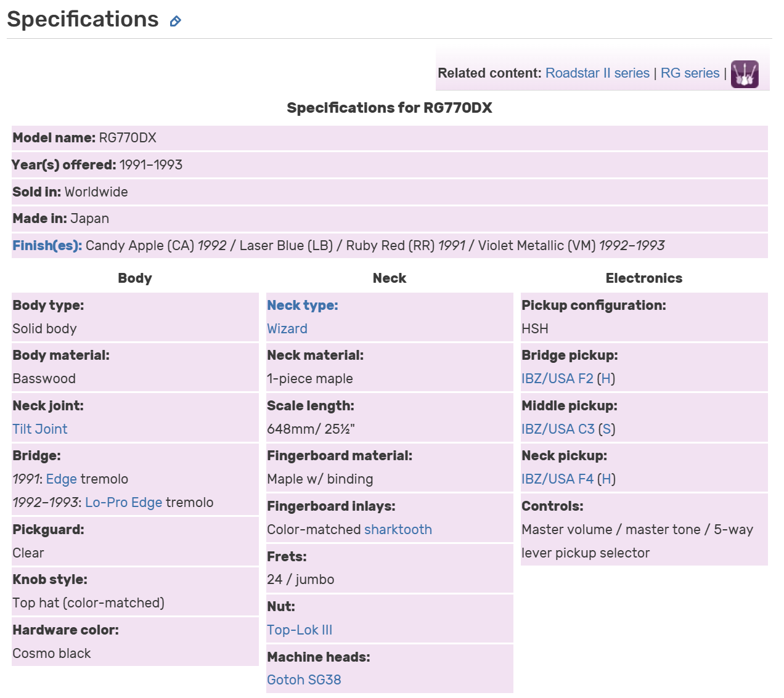Click the Neck type heading link
Image resolution: width=784 pixels, height=698 pixels.
pyautogui.click(x=302, y=306)
